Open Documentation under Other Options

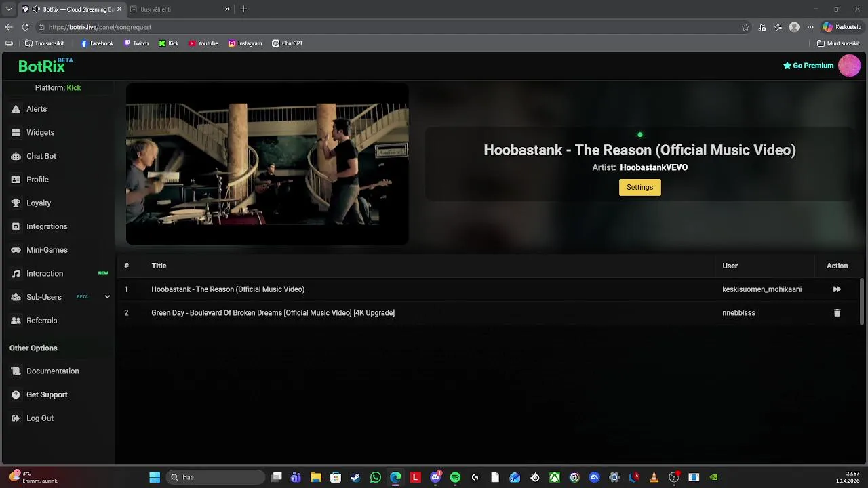click(x=52, y=371)
